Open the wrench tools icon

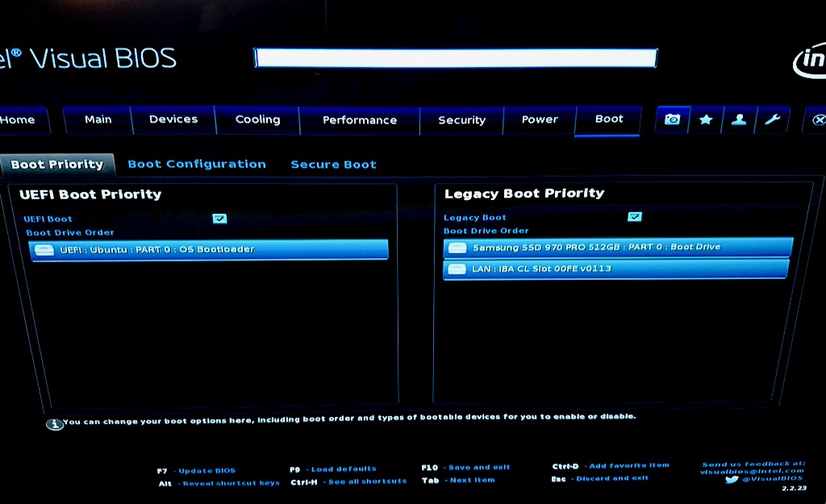[x=772, y=119]
